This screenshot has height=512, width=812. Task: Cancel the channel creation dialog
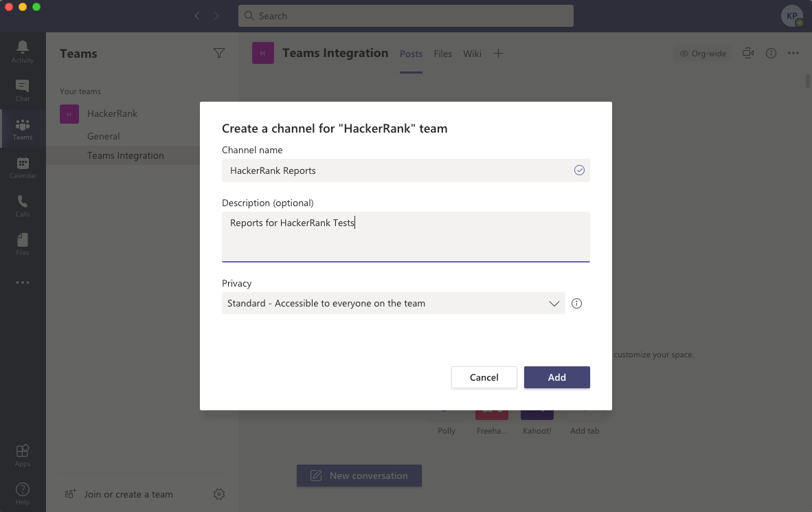click(484, 377)
